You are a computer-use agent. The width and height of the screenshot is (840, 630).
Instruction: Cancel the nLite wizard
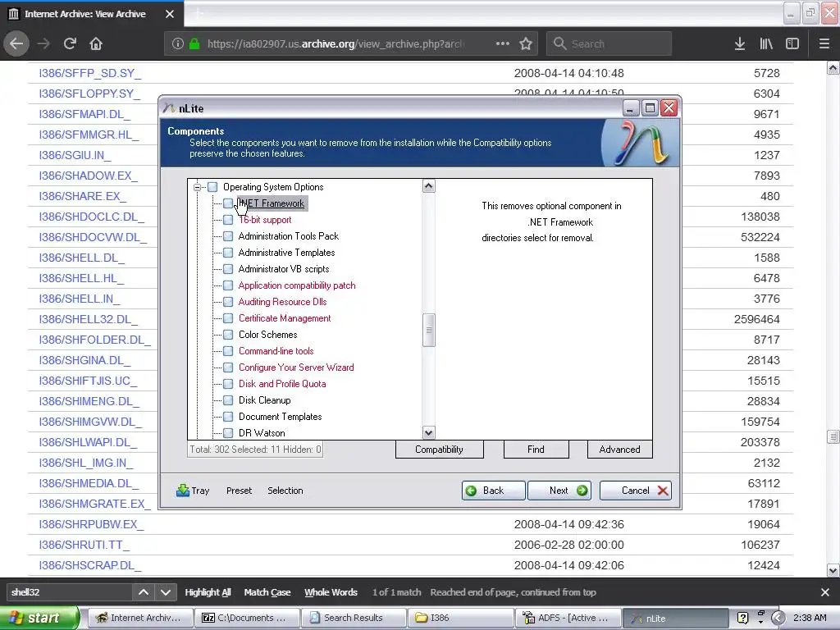pyautogui.click(x=636, y=491)
